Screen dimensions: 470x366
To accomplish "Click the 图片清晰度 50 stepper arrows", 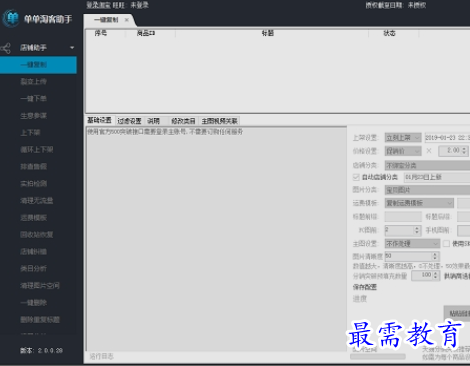I will (435, 256).
